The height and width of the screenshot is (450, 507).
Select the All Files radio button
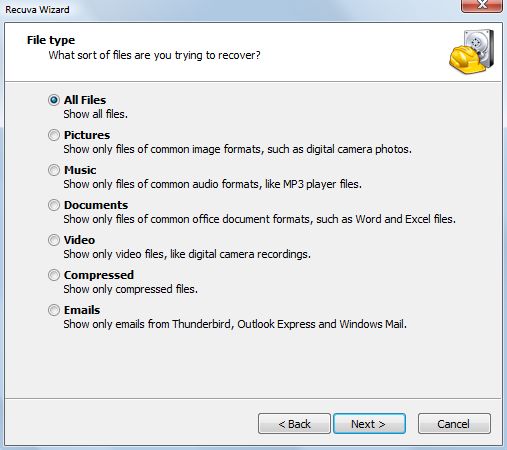[x=54, y=100]
